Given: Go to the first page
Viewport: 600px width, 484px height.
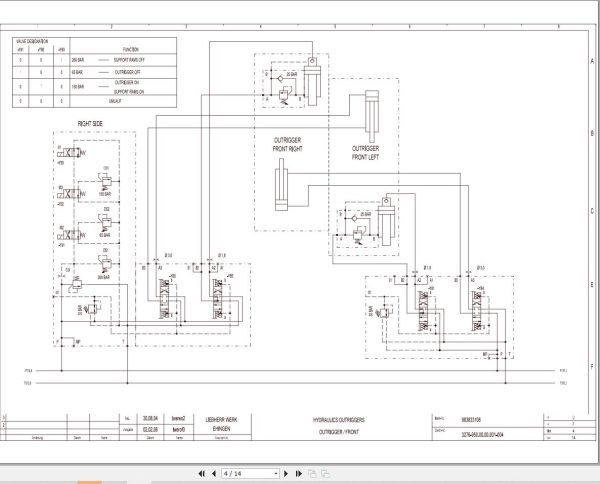Looking at the screenshot, I should tap(202, 474).
